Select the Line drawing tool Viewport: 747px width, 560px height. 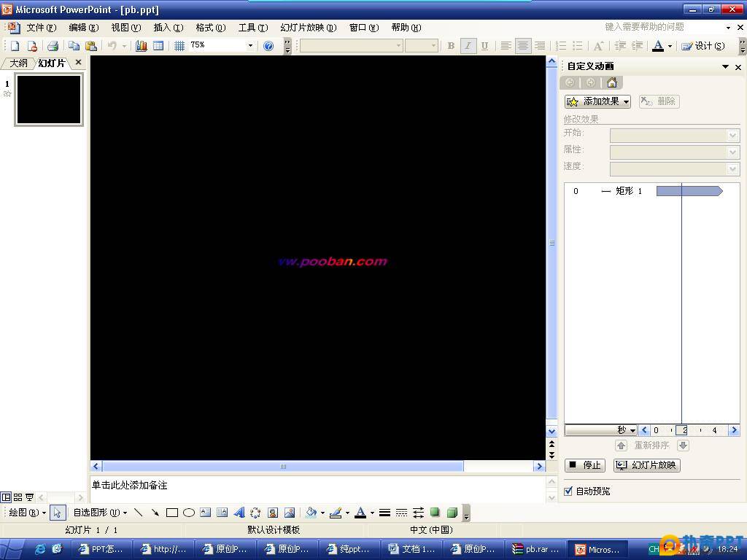(x=138, y=513)
